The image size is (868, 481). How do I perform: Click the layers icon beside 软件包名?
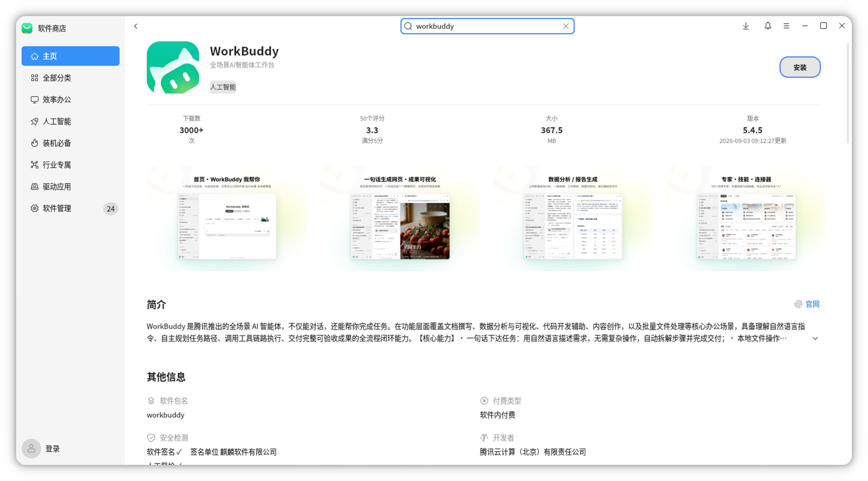pos(151,401)
